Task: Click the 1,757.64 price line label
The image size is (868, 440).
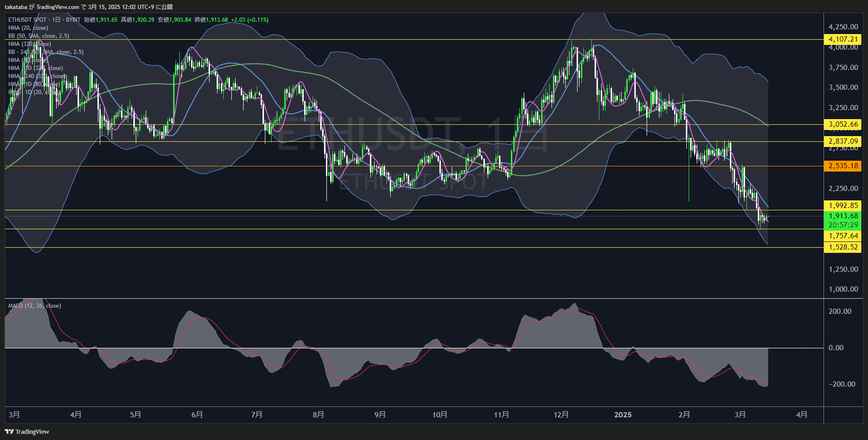Action: click(842, 236)
